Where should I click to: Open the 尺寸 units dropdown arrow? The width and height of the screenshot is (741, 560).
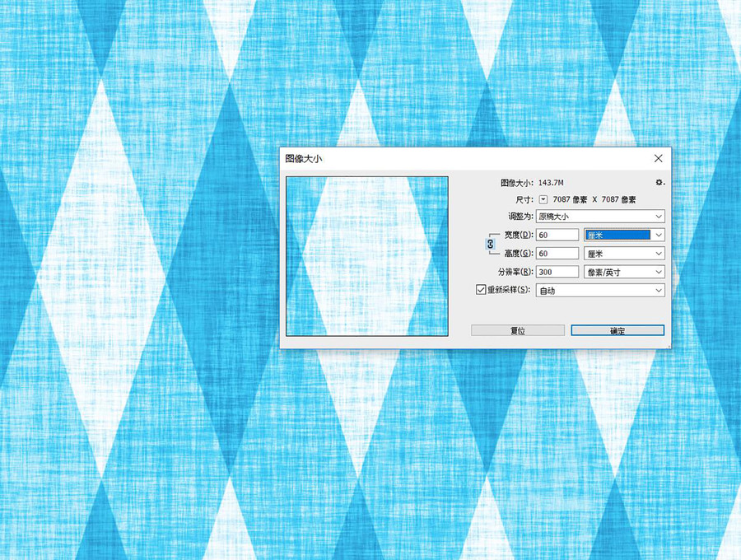[543, 199]
